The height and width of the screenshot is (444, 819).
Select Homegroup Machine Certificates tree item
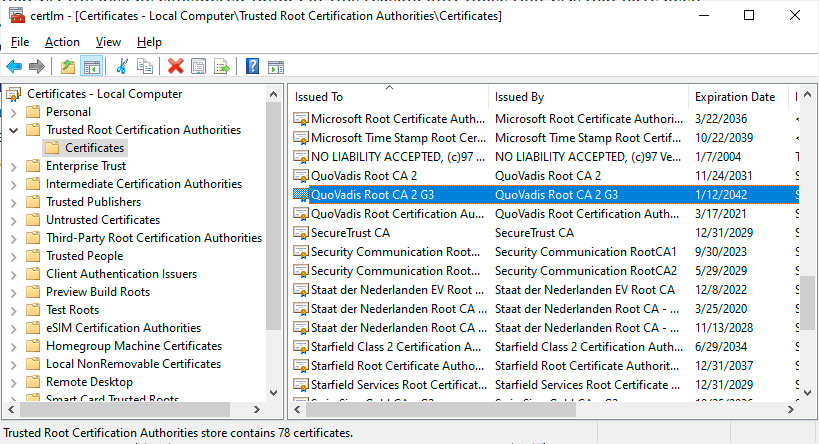134,346
